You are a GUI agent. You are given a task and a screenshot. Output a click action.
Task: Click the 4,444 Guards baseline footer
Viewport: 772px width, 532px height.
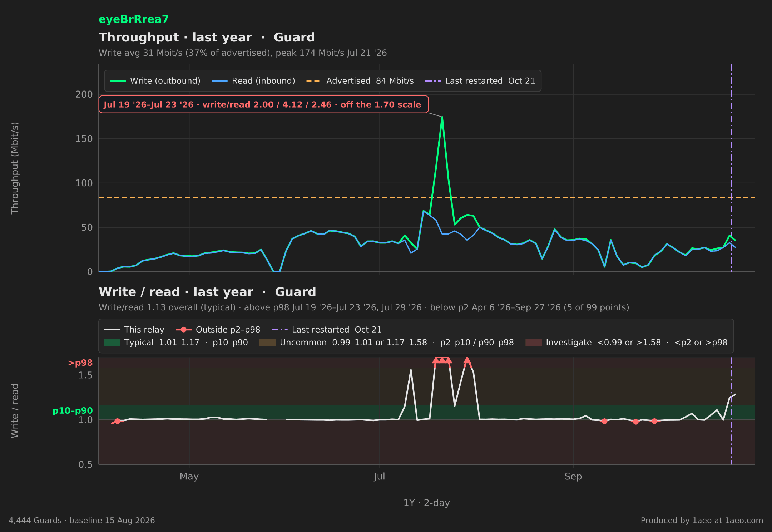(82, 521)
